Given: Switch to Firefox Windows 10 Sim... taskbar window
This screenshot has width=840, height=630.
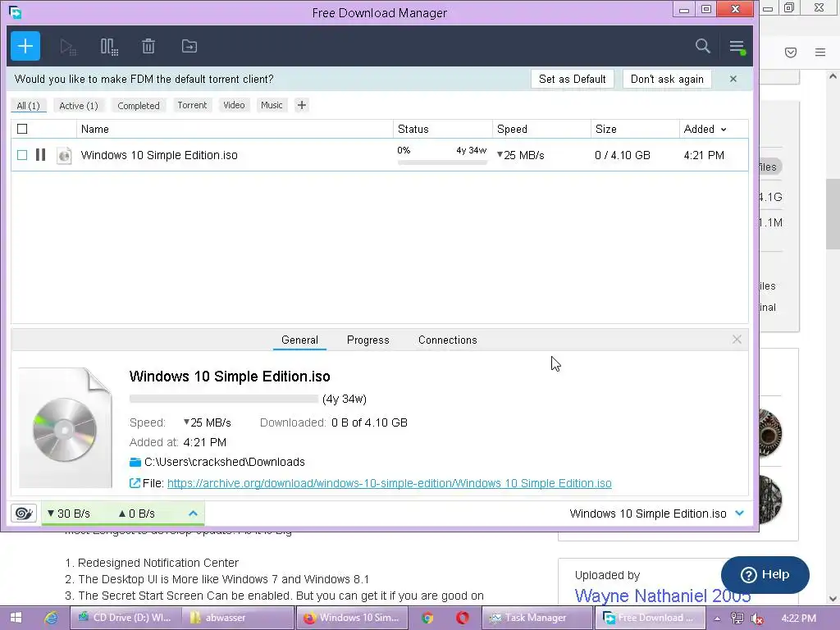Looking at the screenshot, I should tap(351, 618).
